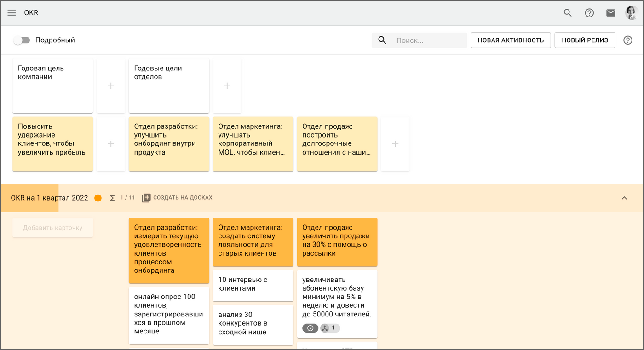644x350 pixels.
Task: Click the 1 / 11 progress counter
Action: [128, 198]
